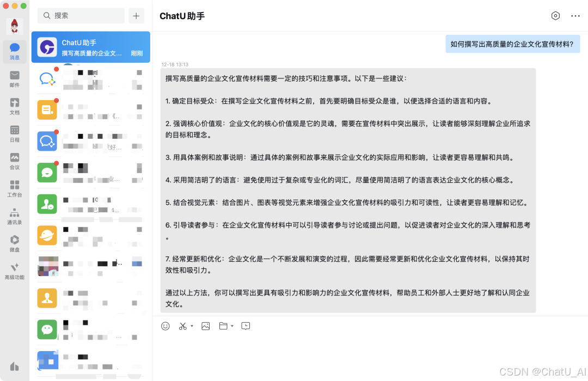
Task: Open the 会议 meetings section
Action: [x=15, y=161]
